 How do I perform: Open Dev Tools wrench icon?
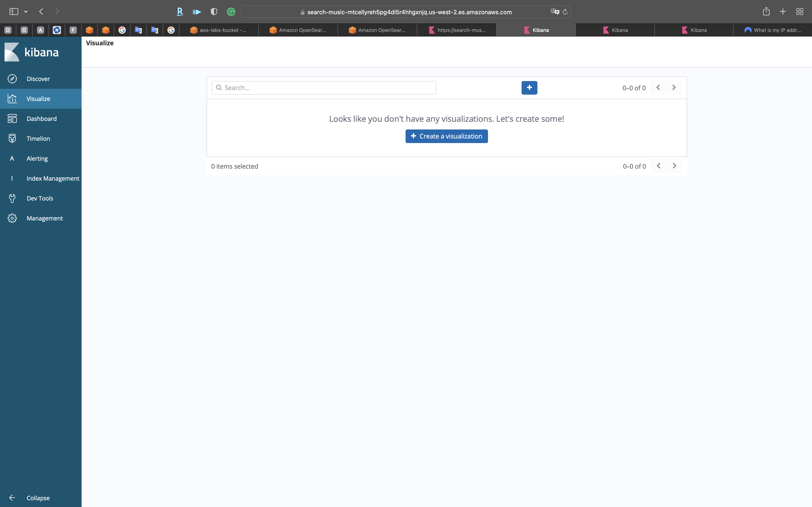[x=12, y=198]
